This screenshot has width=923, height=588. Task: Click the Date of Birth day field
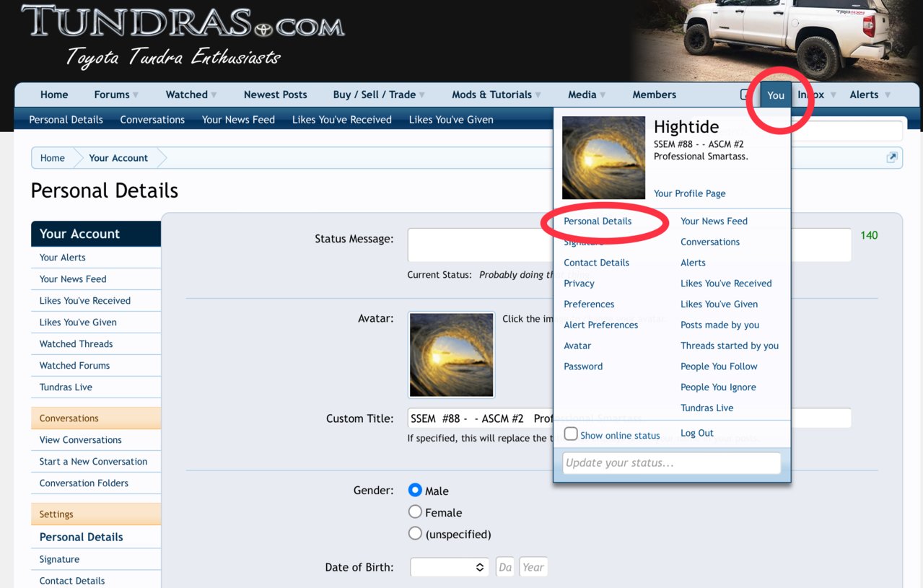pos(505,567)
